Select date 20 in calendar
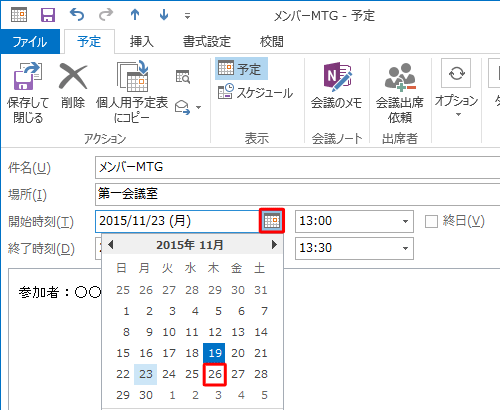This screenshot has width=500, height=410. click(238, 353)
